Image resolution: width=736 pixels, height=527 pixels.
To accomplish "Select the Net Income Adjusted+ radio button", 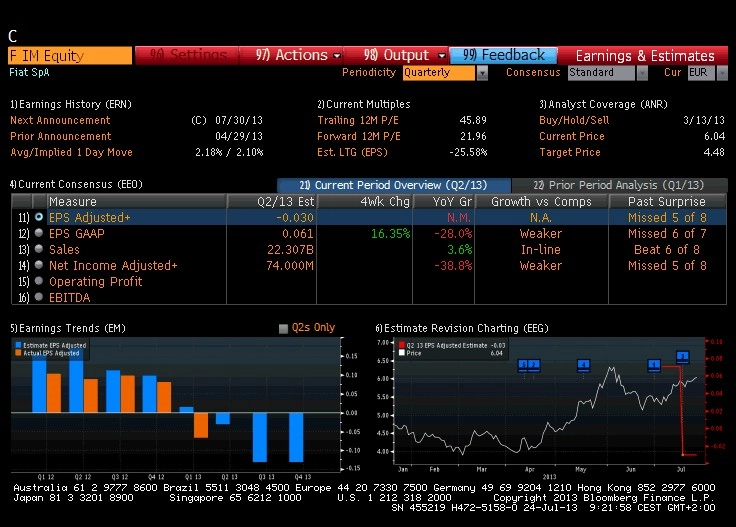I will point(39,265).
